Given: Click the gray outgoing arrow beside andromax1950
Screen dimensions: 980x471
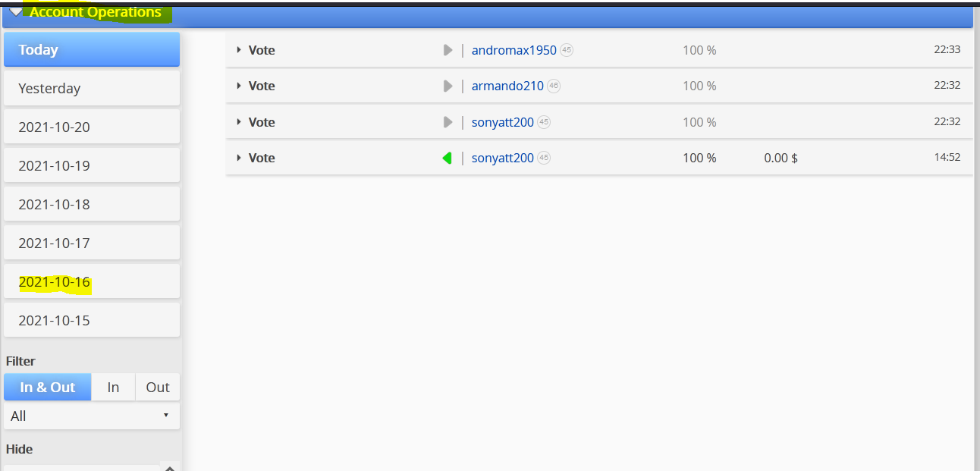Looking at the screenshot, I should pyautogui.click(x=448, y=50).
